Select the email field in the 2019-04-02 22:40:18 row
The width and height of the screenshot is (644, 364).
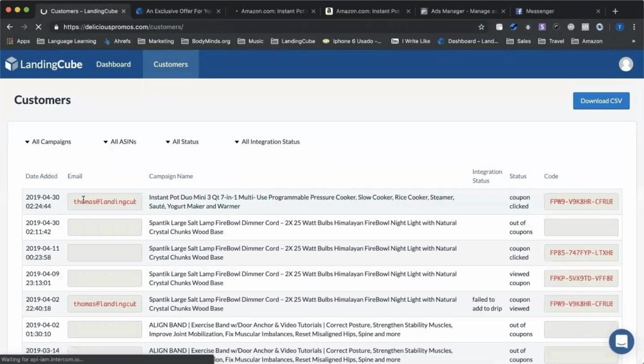pos(105,304)
